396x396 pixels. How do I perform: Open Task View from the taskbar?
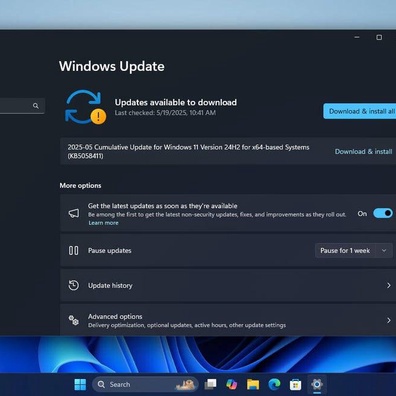click(210, 384)
